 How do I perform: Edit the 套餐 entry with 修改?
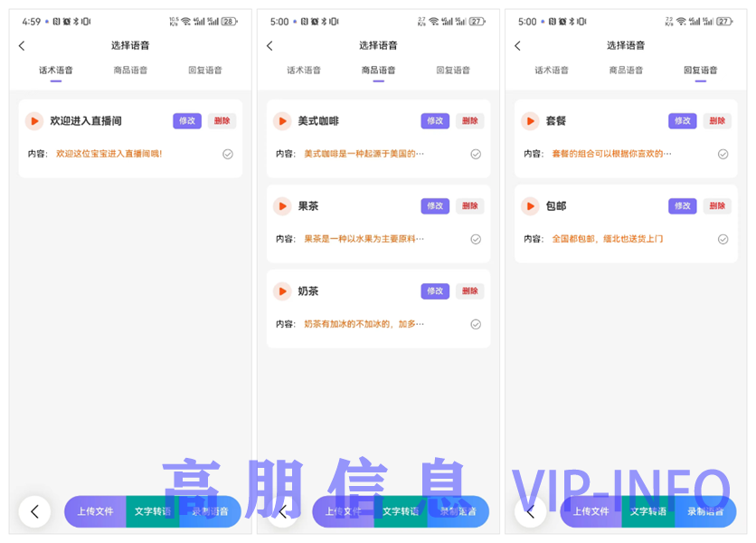click(683, 121)
